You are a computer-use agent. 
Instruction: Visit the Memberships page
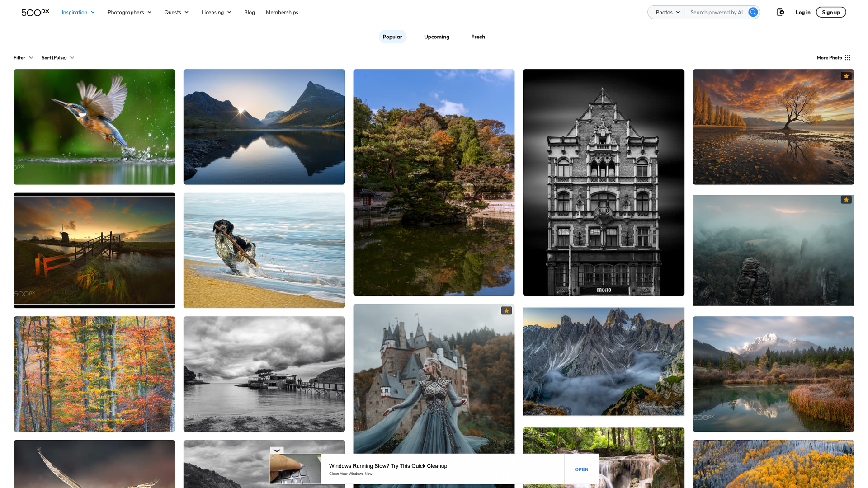point(282,12)
